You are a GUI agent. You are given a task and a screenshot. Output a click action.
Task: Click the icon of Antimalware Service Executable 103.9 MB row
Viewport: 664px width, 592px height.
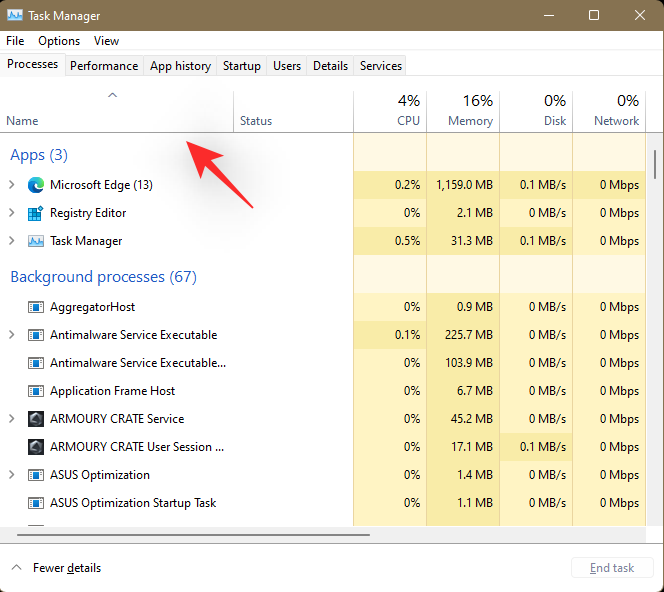click(36, 363)
